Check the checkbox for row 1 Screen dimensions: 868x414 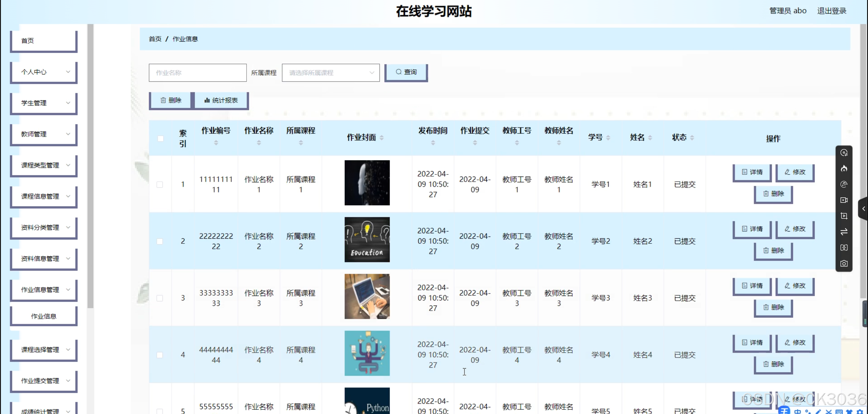pos(160,184)
